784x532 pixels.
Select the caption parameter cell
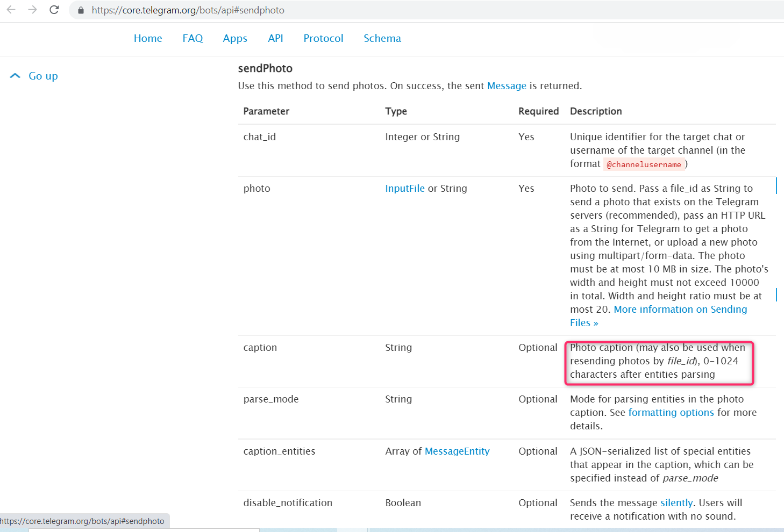coord(260,347)
